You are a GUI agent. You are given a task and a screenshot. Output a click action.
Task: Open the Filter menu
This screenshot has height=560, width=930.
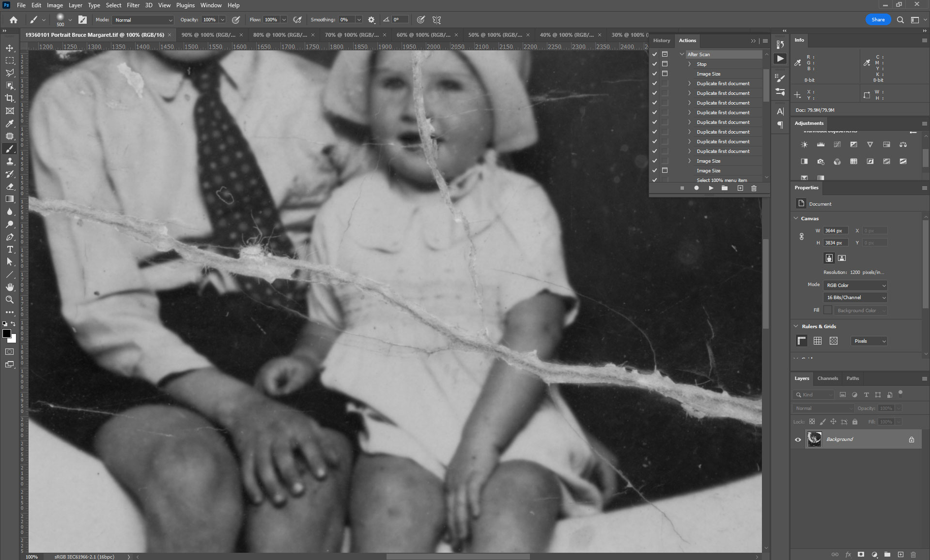click(x=133, y=5)
